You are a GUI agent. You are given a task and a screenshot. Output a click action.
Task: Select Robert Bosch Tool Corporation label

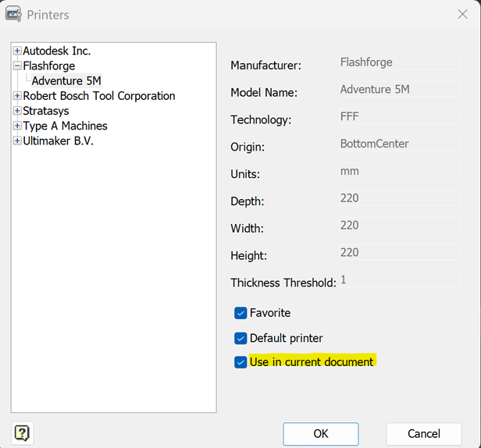[99, 96]
